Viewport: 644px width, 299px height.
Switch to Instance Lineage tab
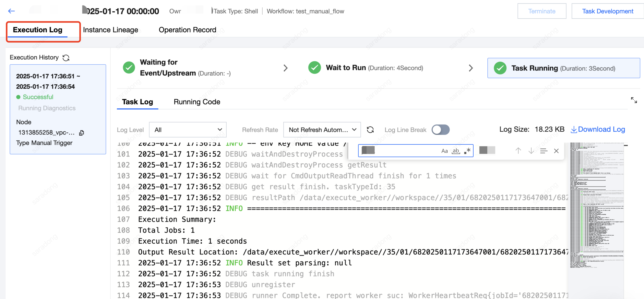pyautogui.click(x=111, y=30)
